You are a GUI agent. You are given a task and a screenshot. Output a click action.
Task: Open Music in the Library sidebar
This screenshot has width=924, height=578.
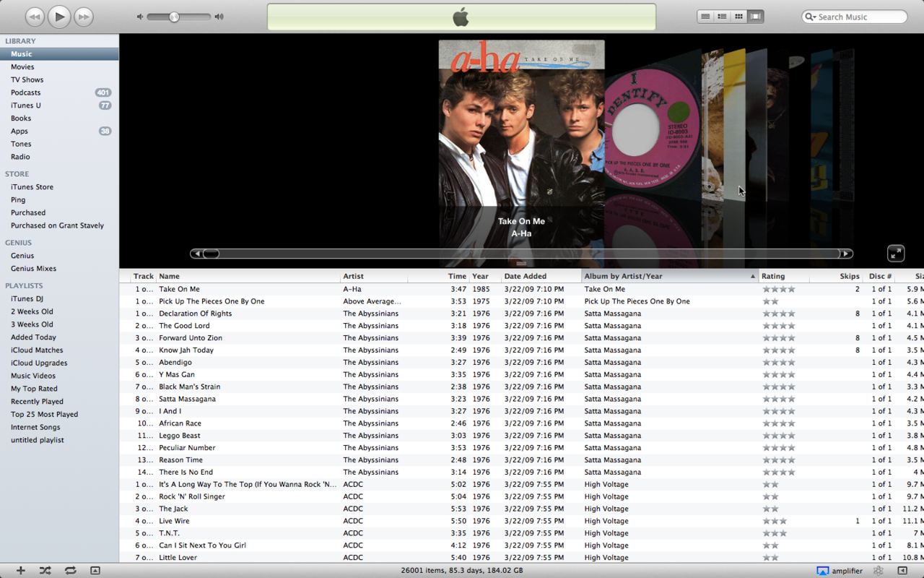[59, 54]
